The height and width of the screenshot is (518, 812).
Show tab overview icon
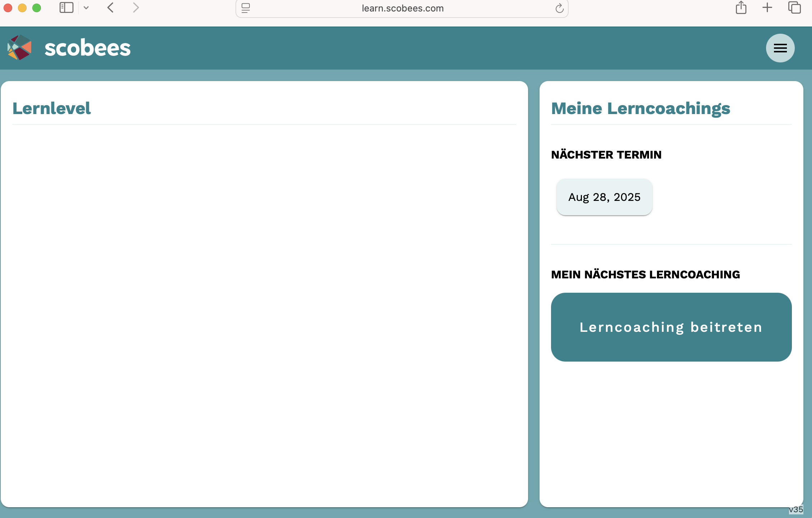pyautogui.click(x=794, y=8)
